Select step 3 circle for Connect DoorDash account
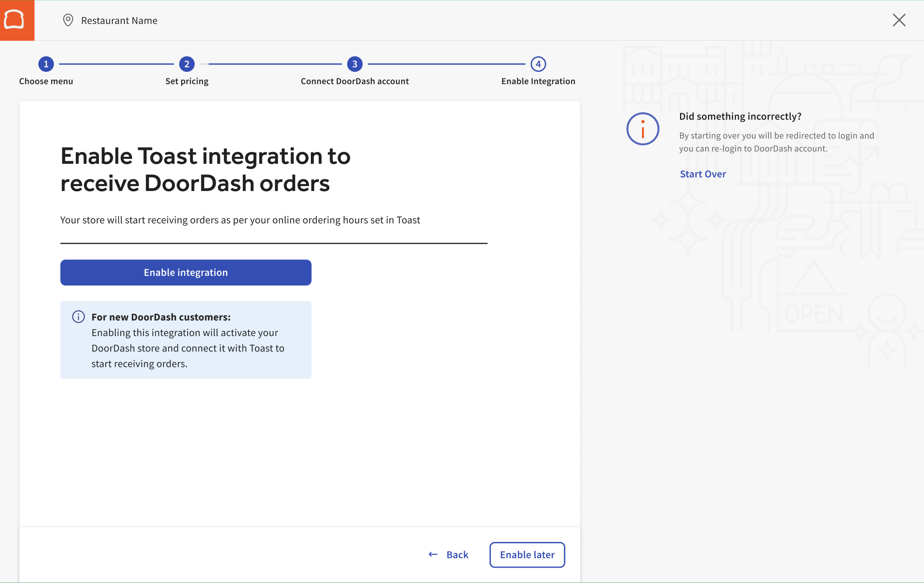 point(354,64)
